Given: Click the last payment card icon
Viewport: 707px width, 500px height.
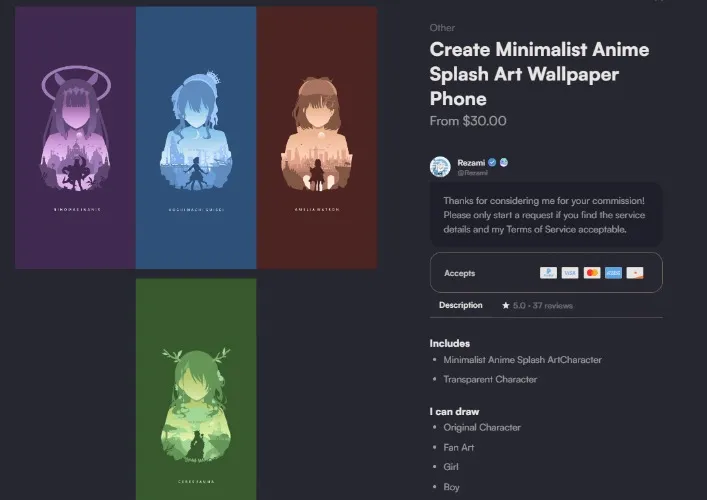Looking at the screenshot, I should (635, 273).
